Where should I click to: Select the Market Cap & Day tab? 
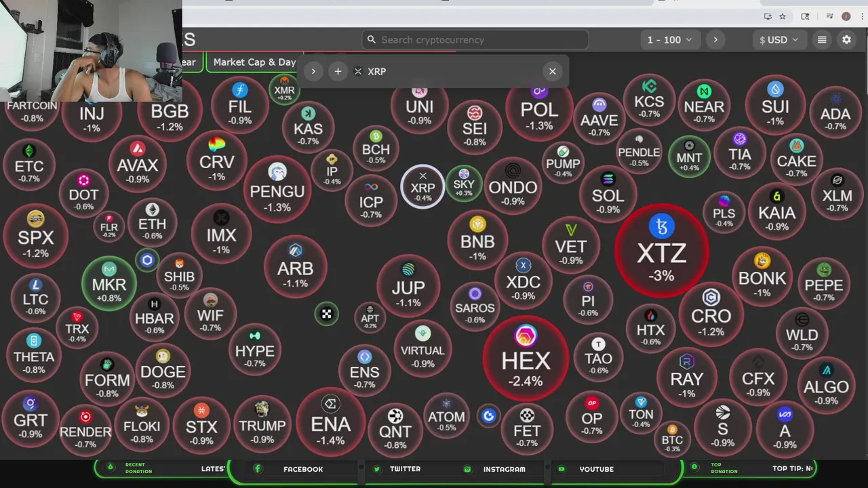[254, 62]
